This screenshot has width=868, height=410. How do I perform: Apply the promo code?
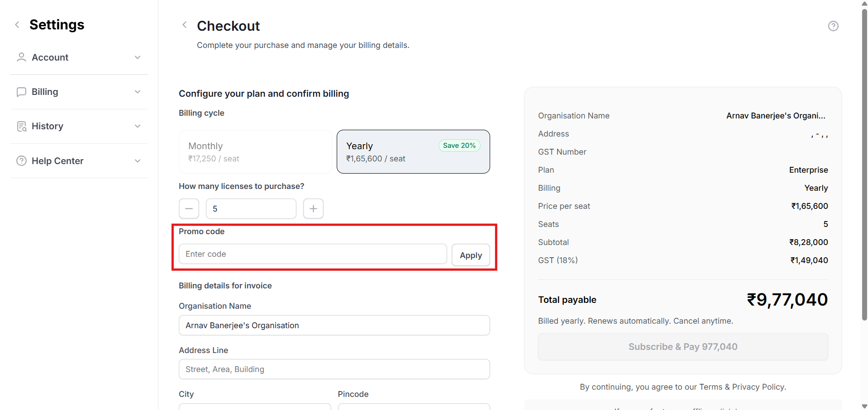pos(471,255)
